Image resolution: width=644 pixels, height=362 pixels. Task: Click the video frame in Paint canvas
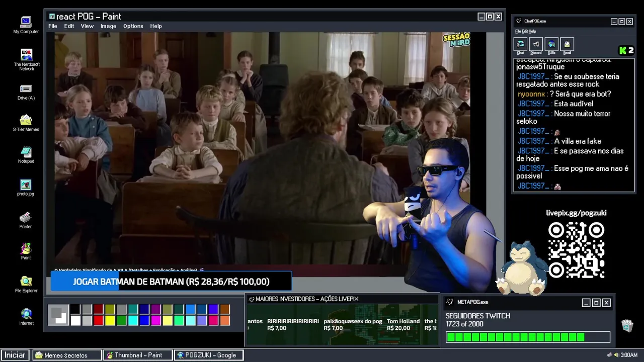pos(262,148)
